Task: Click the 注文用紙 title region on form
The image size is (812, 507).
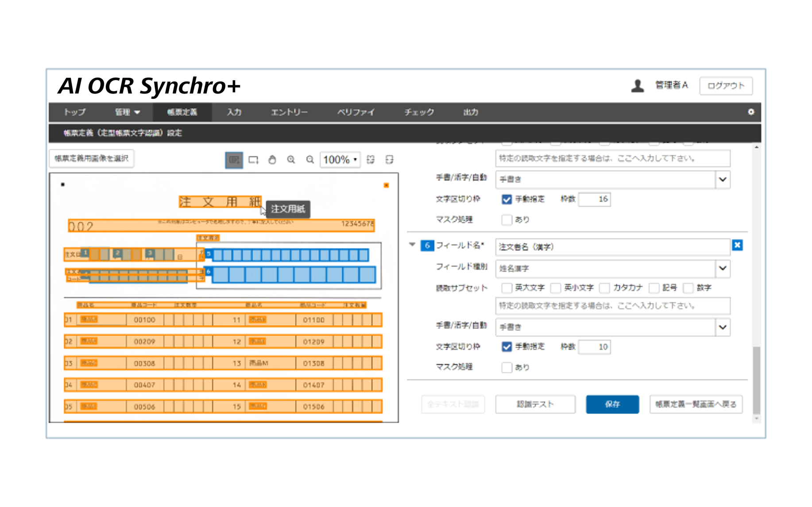Action: coord(220,202)
